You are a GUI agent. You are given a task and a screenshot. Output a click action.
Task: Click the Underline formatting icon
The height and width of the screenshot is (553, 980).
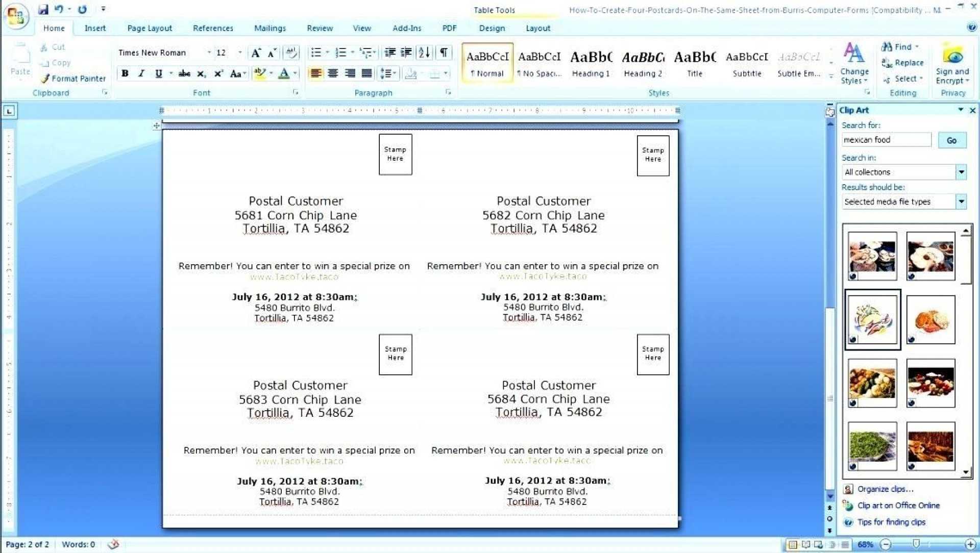click(157, 72)
